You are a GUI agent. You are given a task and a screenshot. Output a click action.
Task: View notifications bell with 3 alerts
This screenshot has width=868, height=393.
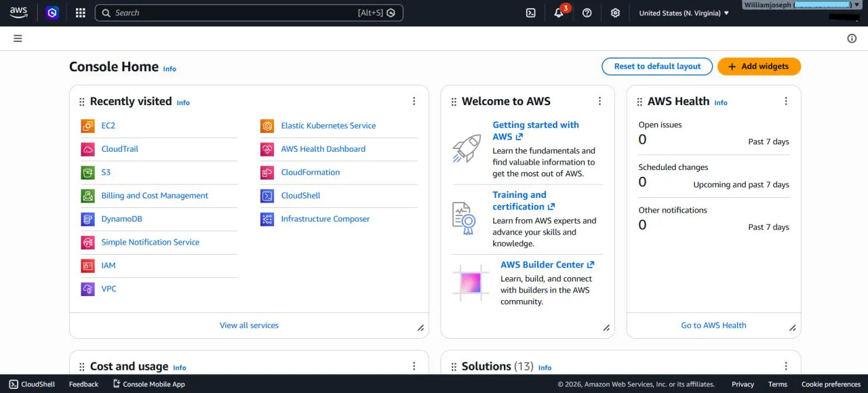[x=560, y=12]
